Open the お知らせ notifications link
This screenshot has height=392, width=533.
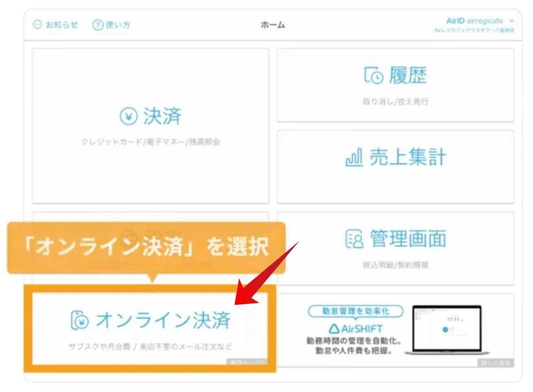[x=56, y=25]
